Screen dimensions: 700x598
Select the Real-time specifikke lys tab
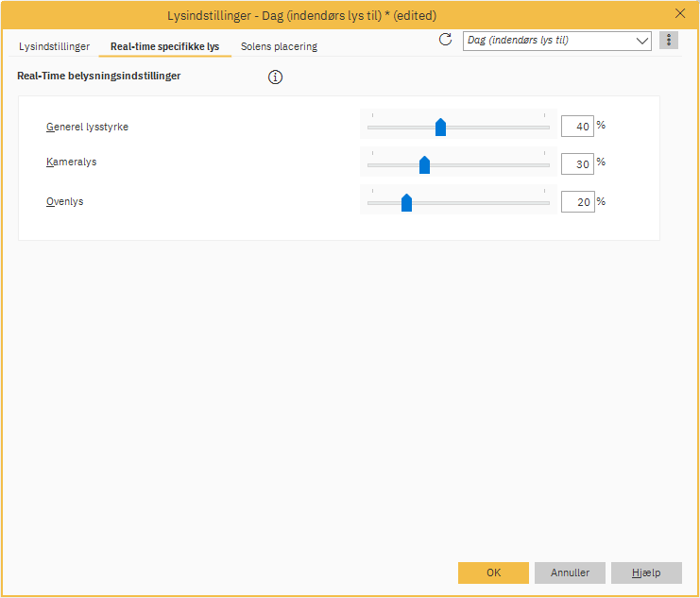(x=164, y=46)
